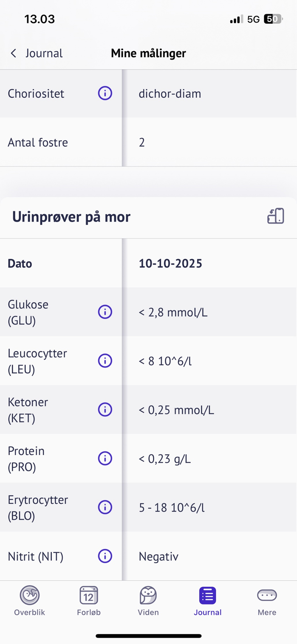This screenshot has height=644, width=297.
Task: Tap the date header 10-10-2025
Action: 170,263
